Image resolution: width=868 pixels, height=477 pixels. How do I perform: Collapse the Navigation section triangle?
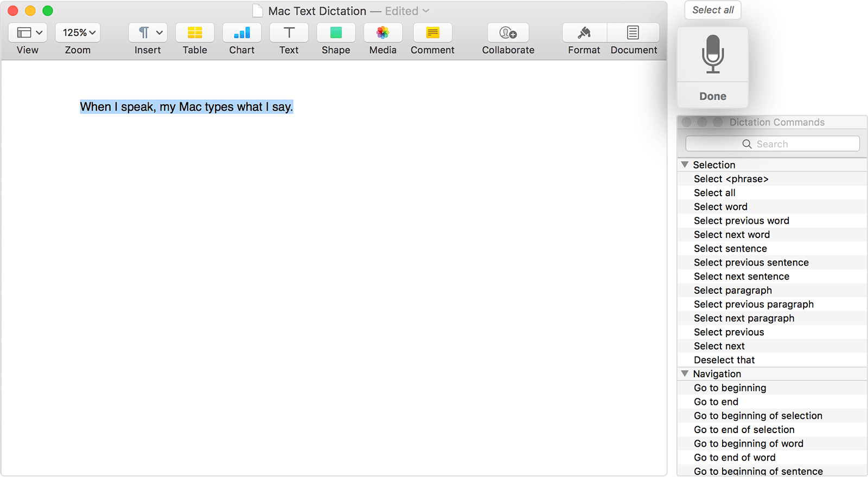point(685,374)
